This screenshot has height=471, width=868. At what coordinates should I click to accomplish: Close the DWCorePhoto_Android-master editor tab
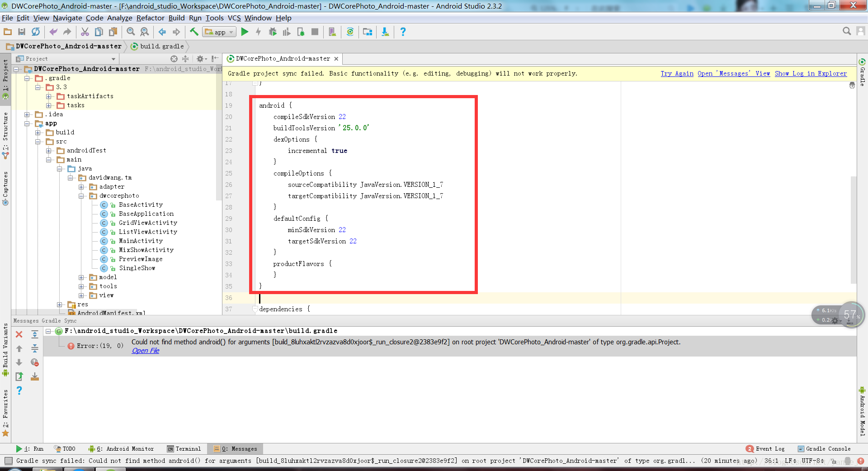336,59
